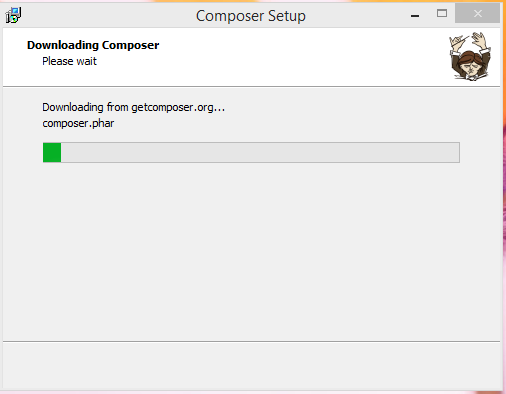This screenshot has height=394, width=506.
Task: Click the Composer Setup title text
Action: click(x=251, y=16)
